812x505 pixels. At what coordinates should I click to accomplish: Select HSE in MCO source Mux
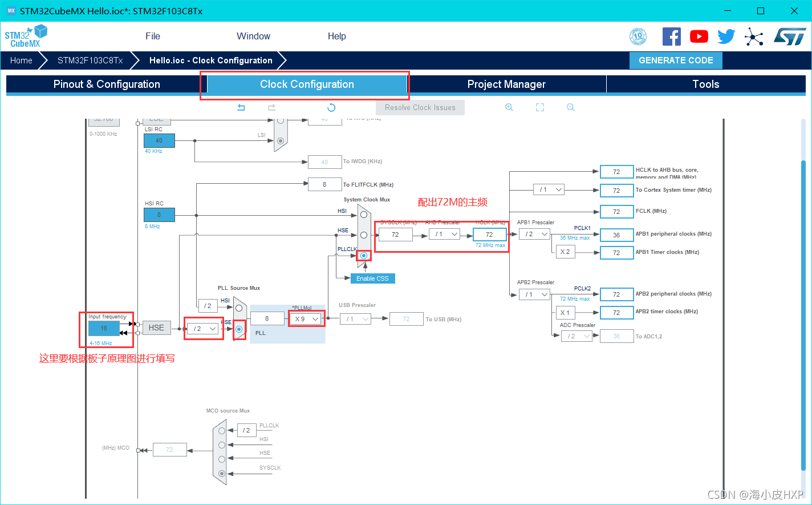[x=222, y=459]
